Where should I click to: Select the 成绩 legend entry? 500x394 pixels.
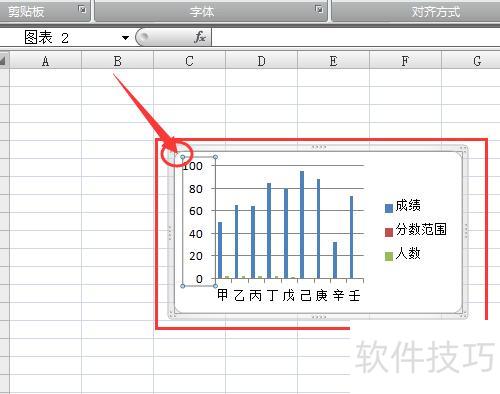403,206
